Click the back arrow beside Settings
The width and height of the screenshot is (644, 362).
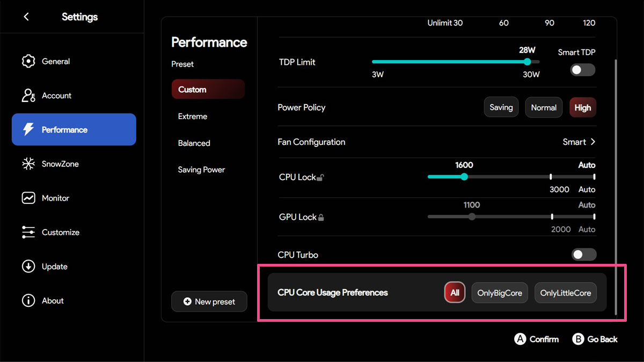pos(26,17)
